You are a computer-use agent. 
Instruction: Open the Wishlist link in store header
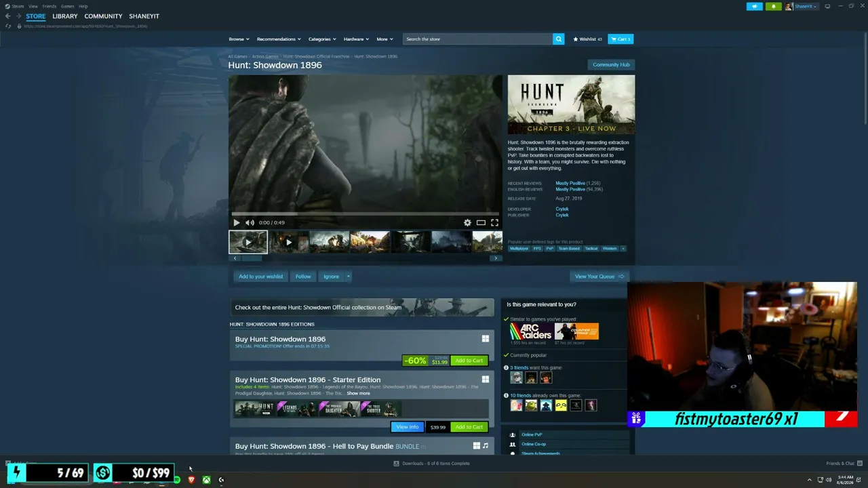pyautogui.click(x=587, y=39)
